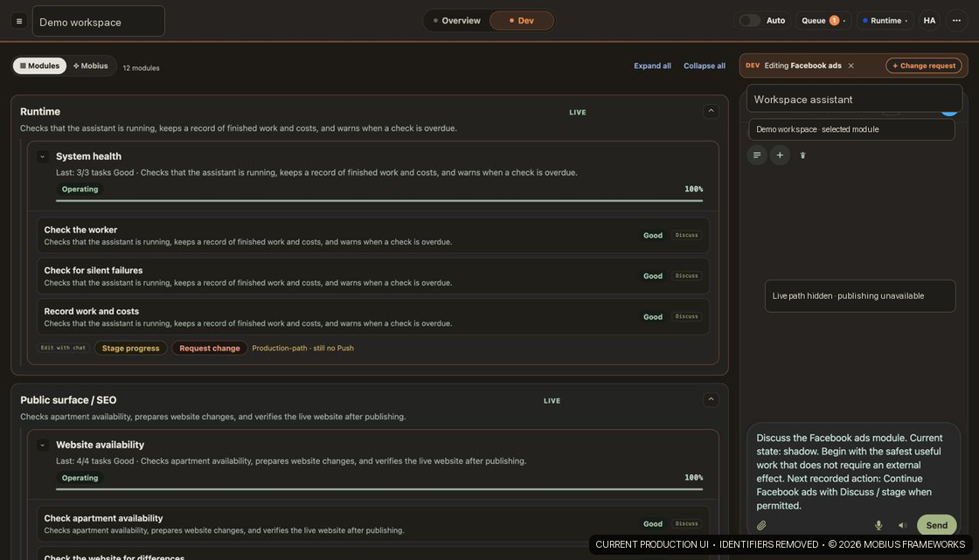
Task: Collapse the Website availability group
Action: click(x=43, y=446)
